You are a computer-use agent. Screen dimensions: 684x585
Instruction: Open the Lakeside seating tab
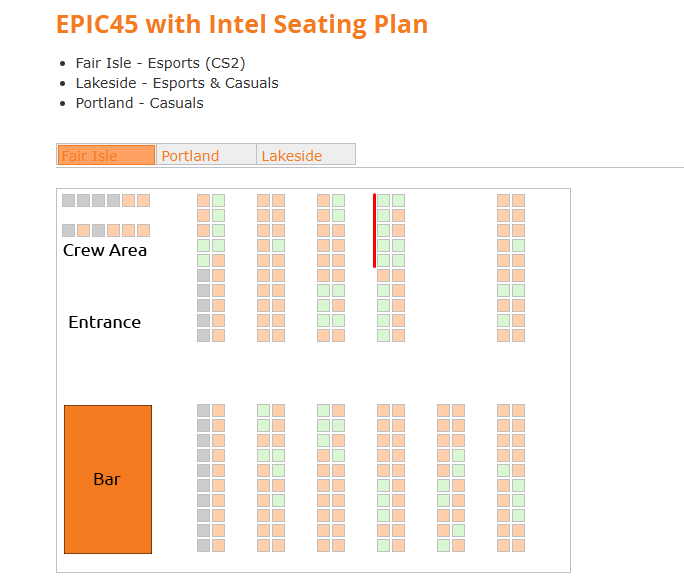click(306, 155)
